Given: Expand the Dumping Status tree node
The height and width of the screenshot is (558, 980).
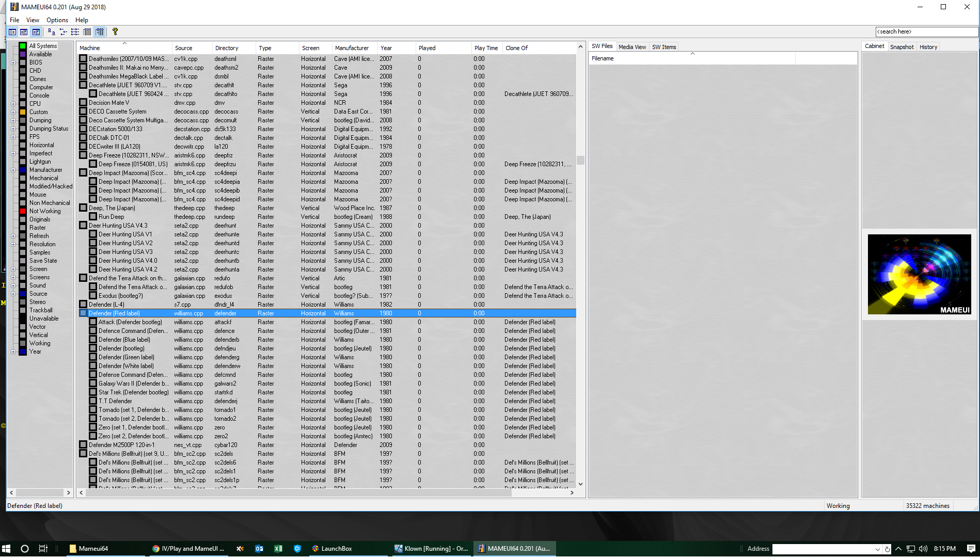Looking at the screenshot, I should 13,129.
